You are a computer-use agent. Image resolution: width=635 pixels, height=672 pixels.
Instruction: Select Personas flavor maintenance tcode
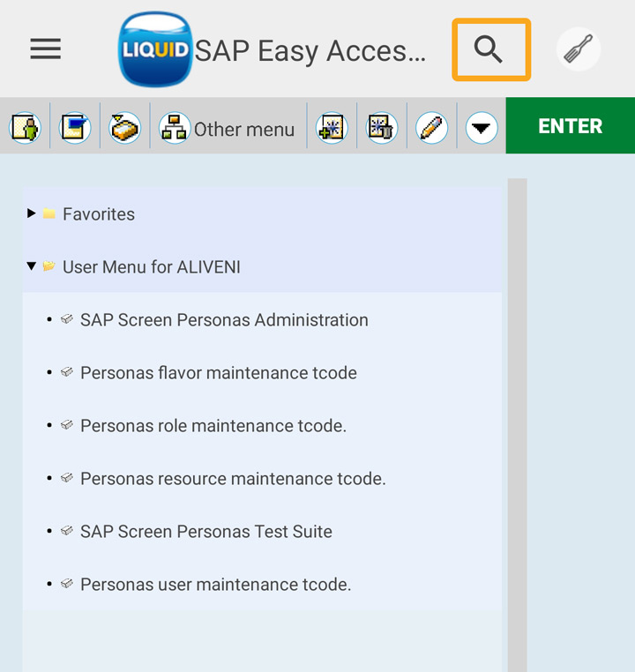coord(218,373)
